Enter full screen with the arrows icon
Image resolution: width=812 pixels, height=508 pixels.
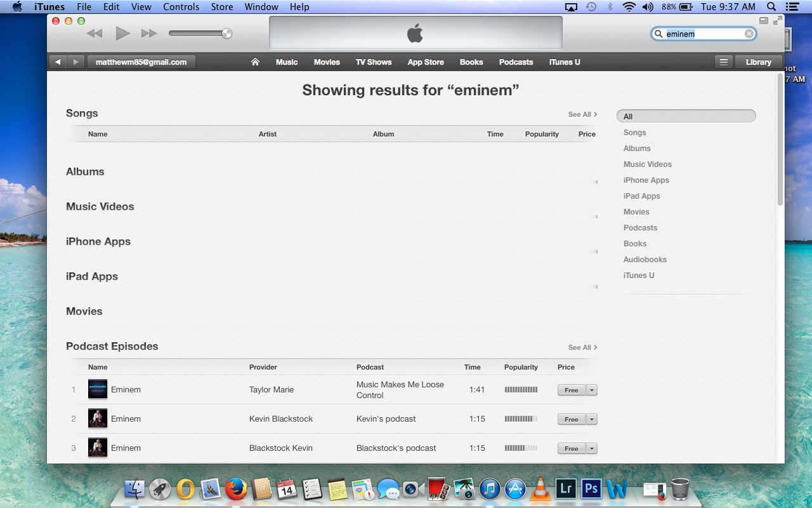click(x=778, y=20)
